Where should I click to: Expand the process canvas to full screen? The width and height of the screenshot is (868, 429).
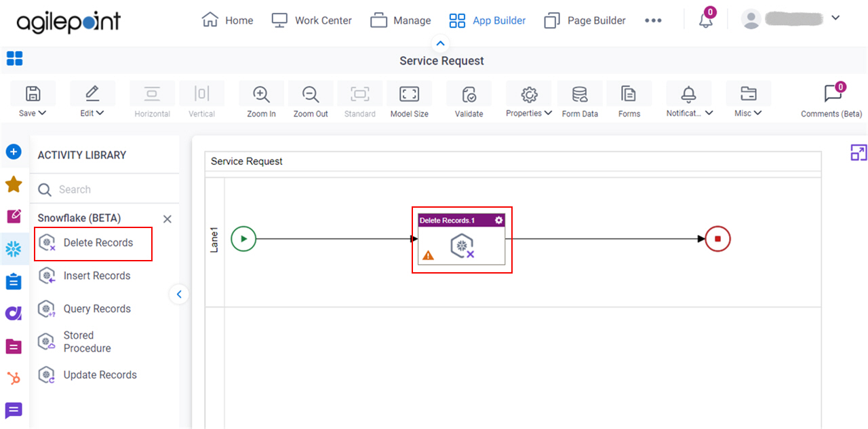(x=858, y=153)
